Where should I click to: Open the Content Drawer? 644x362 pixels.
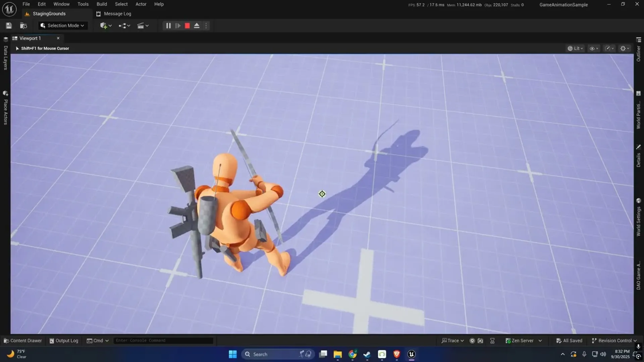coord(22,341)
